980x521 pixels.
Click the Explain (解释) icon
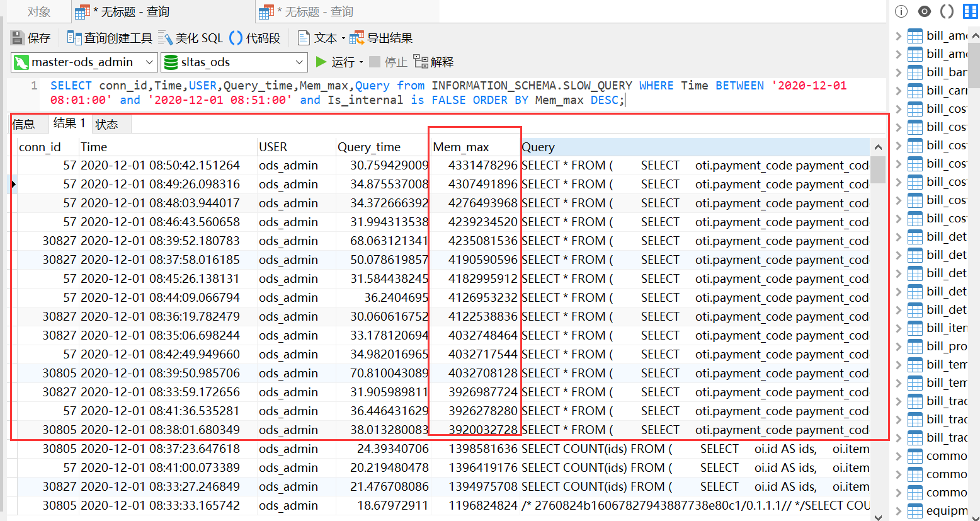click(x=421, y=62)
